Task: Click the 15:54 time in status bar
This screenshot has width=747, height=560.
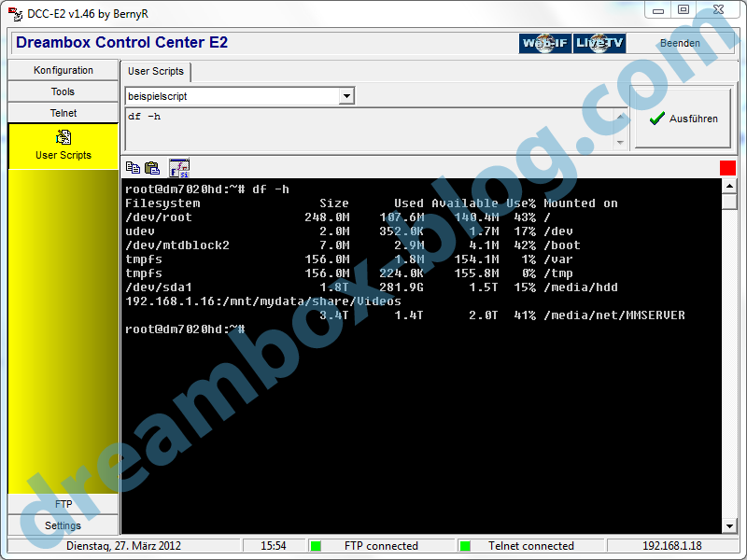Action: click(x=274, y=546)
